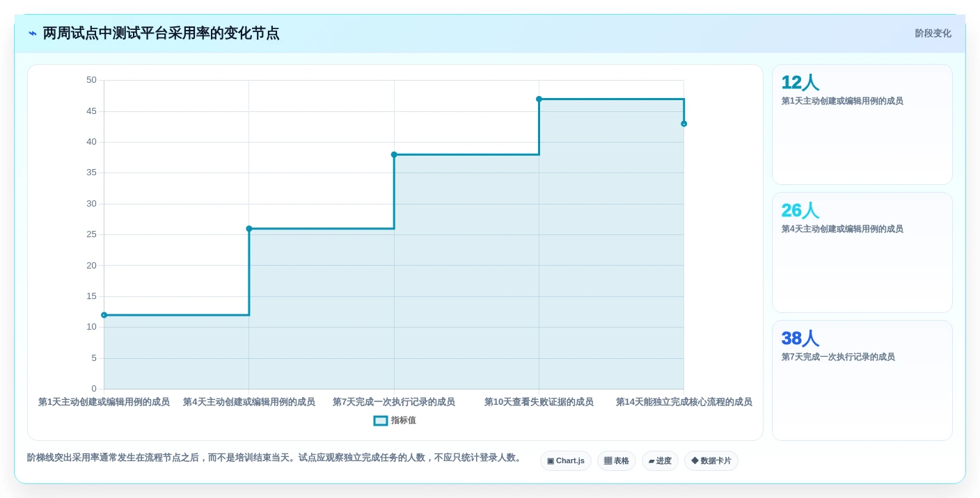Open the 12人 data card
Screen dimensions: 980x498
click(x=862, y=124)
